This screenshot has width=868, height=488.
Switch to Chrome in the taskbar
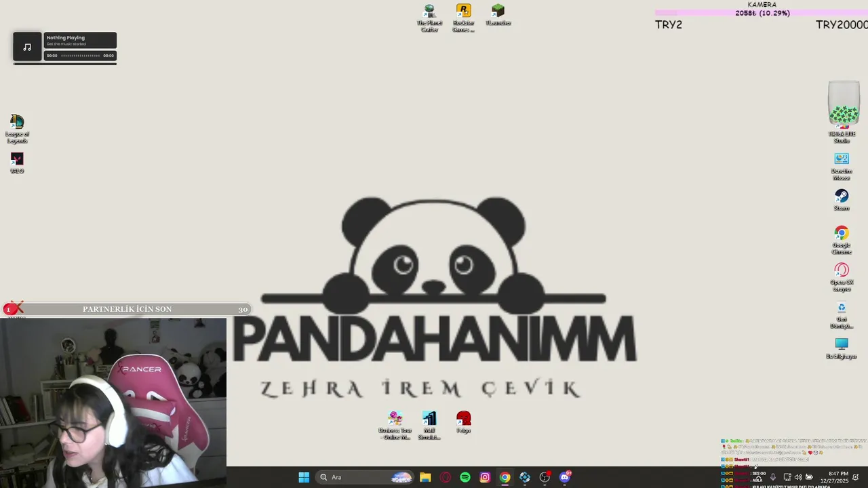pos(505,477)
